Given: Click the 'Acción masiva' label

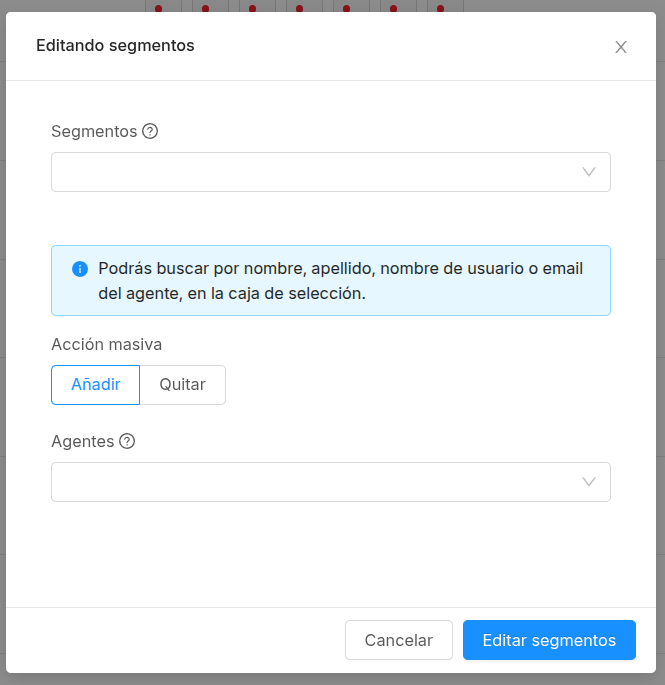Looking at the screenshot, I should 107,344.
